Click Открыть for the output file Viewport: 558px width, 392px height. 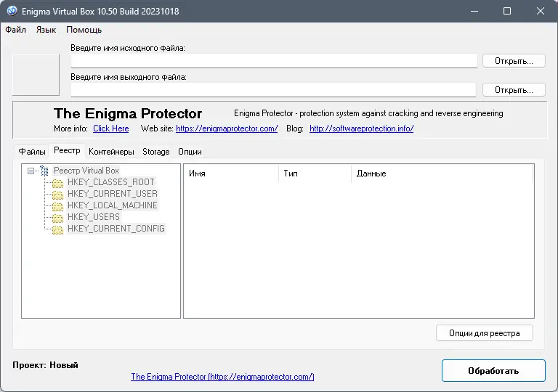[514, 90]
